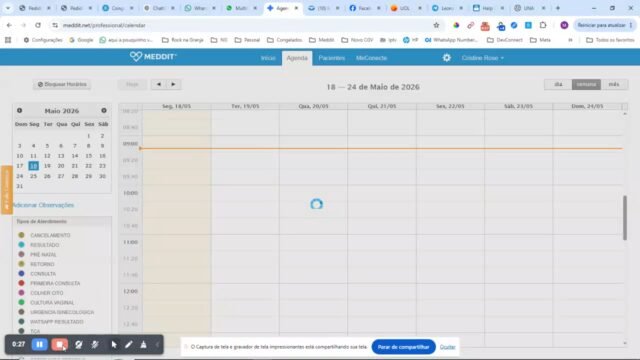Open the Pessoal bookmark folder
Viewport: 640px width, 360px height.
[247, 40]
